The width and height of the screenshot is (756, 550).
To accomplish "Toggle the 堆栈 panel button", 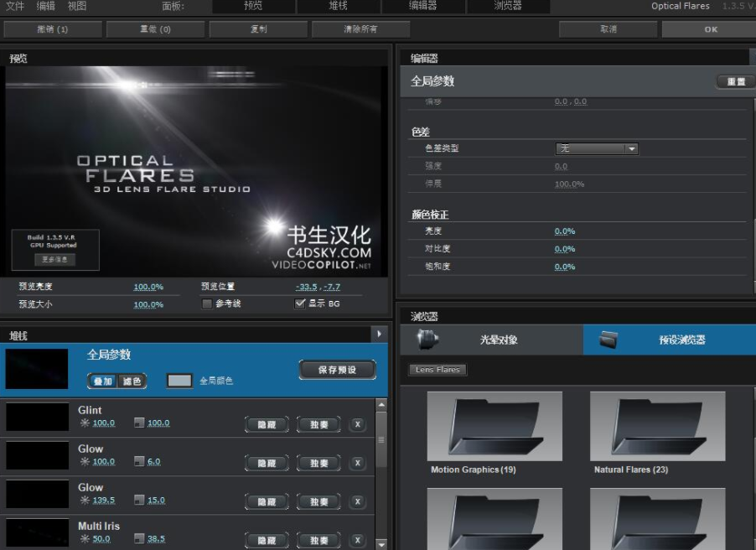I will coord(339,6).
